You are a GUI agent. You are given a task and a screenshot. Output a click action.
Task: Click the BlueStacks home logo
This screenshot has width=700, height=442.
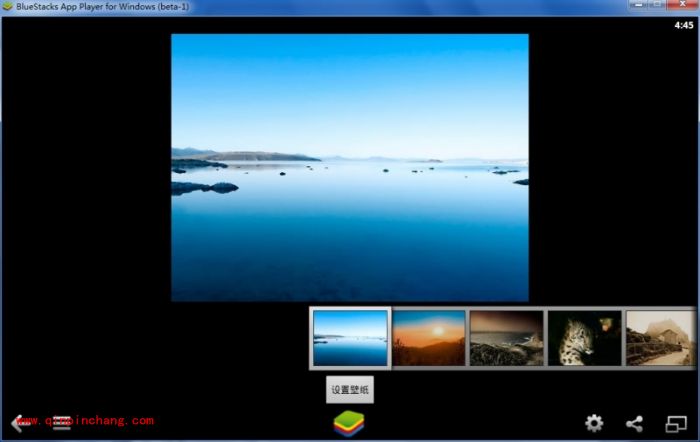coord(349,423)
